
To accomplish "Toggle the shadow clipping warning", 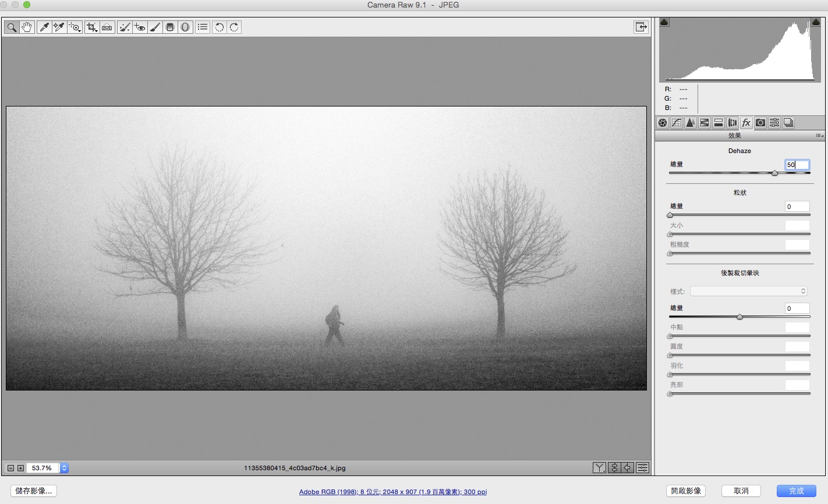I will click(664, 22).
